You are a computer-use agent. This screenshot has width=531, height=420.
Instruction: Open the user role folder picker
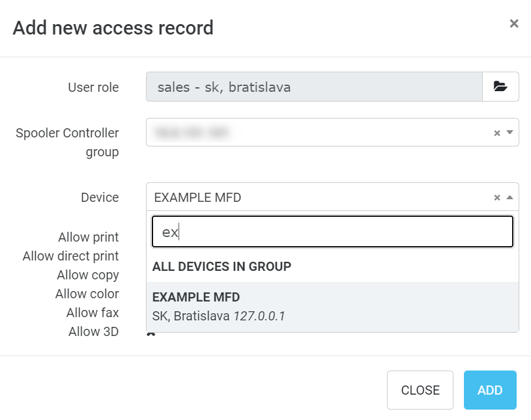pyautogui.click(x=500, y=87)
